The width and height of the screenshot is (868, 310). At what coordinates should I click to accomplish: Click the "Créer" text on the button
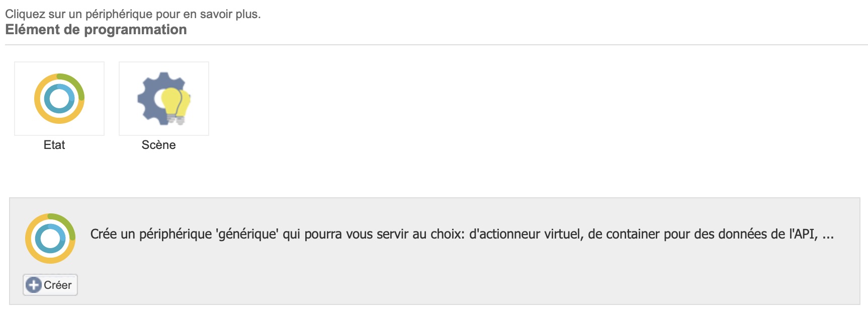coord(58,285)
